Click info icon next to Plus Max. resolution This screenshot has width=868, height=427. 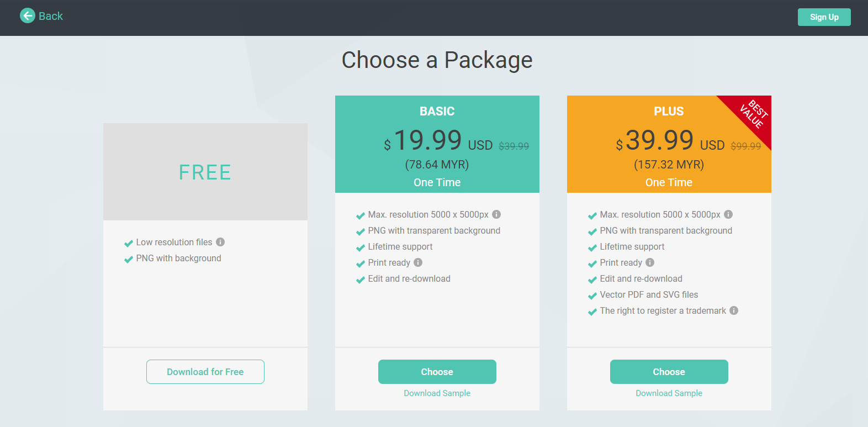coord(728,214)
